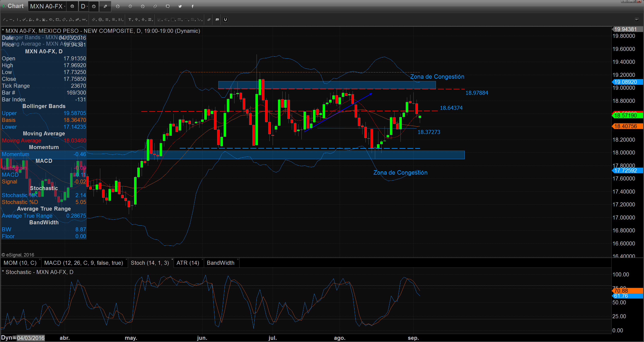Click the eraser tool icon
The width and height of the screenshot is (644, 342).
click(209, 20)
